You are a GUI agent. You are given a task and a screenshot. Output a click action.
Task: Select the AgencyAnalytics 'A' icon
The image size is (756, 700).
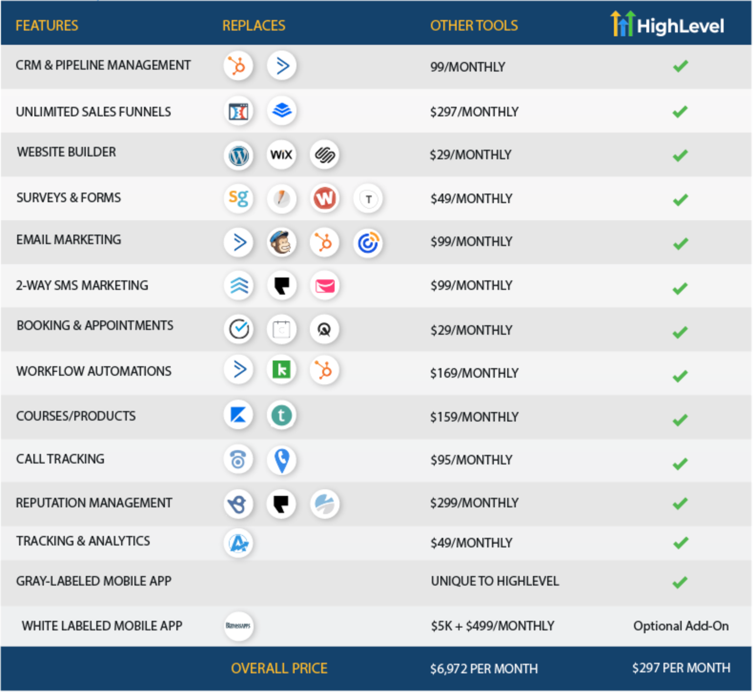pos(238,543)
